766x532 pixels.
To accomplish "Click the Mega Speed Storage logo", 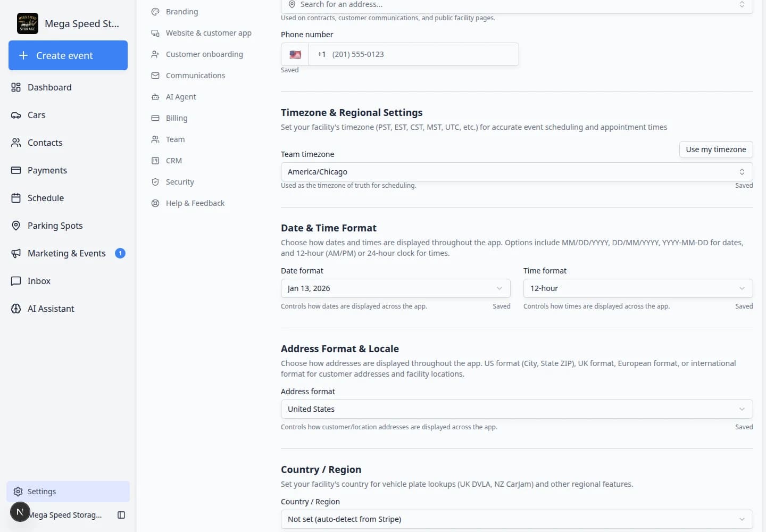I will click(x=28, y=23).
